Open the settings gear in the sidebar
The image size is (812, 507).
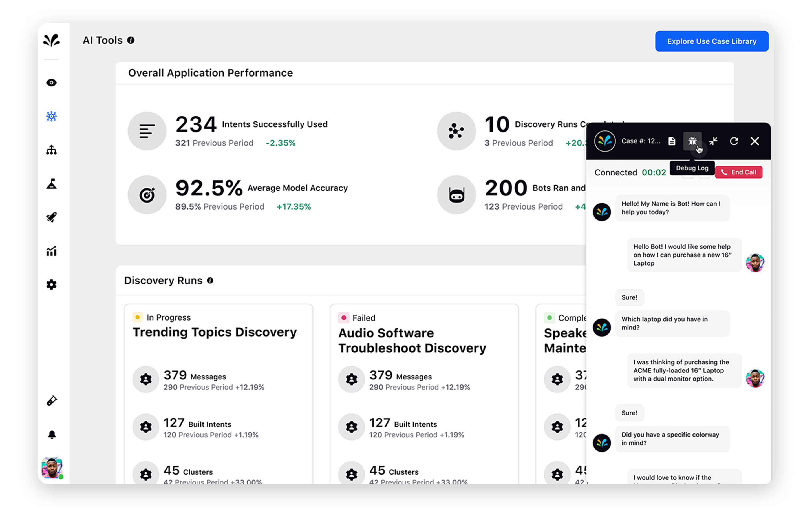(x=51, y=284)
